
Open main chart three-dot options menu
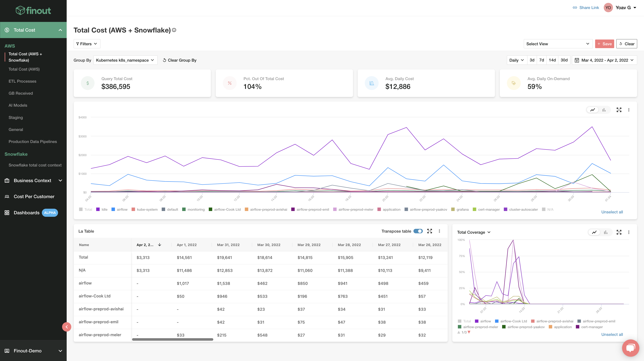coord(629,110)
